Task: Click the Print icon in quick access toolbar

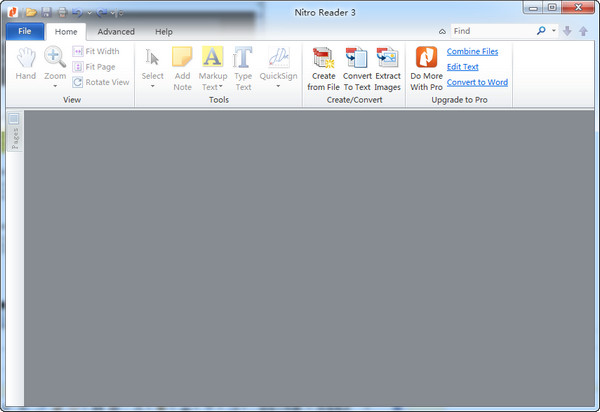Action: (x=62, y=12)
